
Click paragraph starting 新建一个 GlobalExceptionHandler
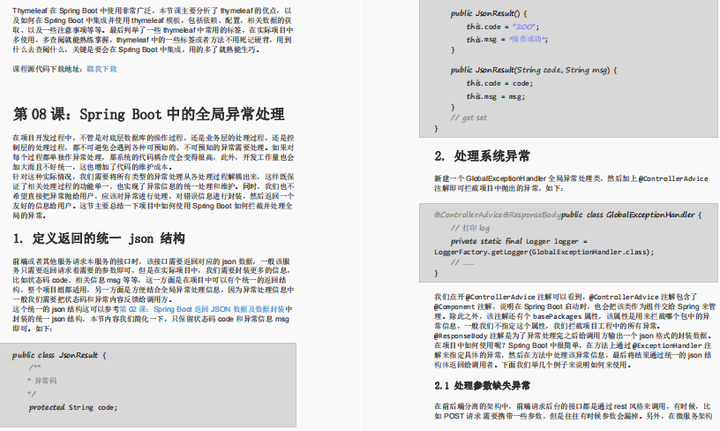(571, 183)
